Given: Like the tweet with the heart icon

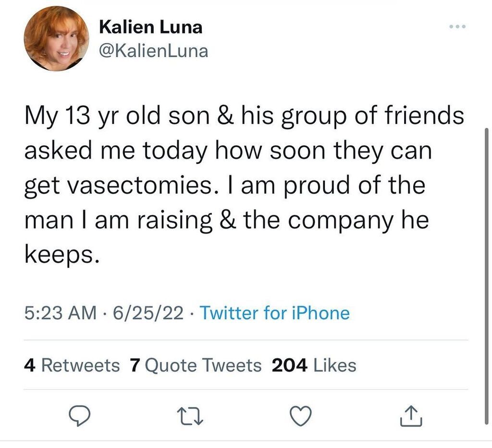Looking at the screenshot, I should coord(302,416).
